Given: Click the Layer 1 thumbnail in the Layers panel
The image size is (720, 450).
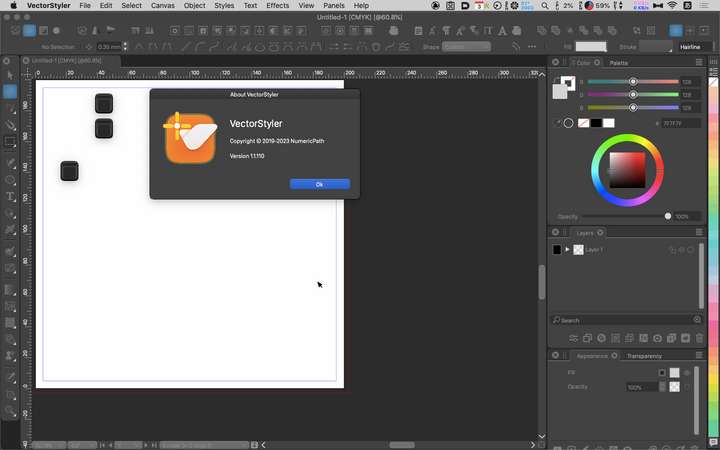Looking at the screenshot, I should [x=578, y=249].
